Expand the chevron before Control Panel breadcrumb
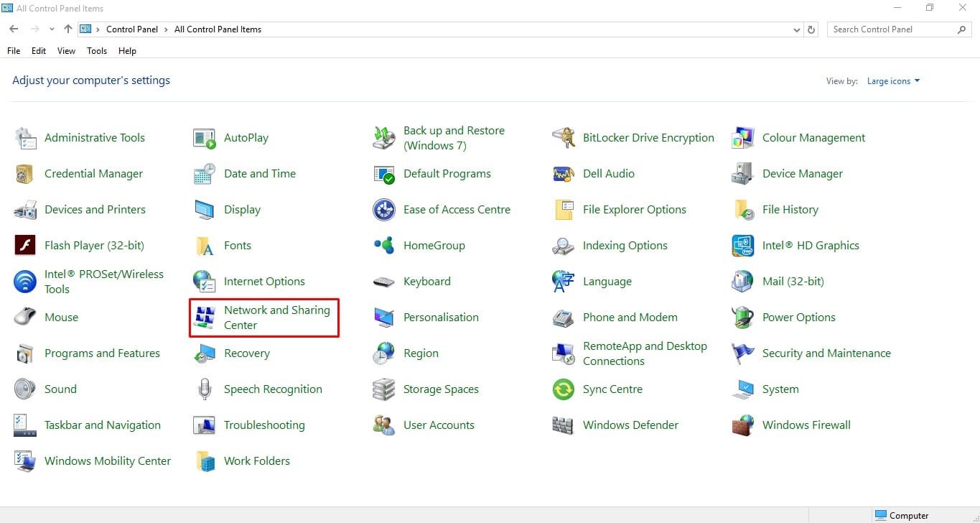The width and height of the screenshot is (980, 523). [98, 29]
